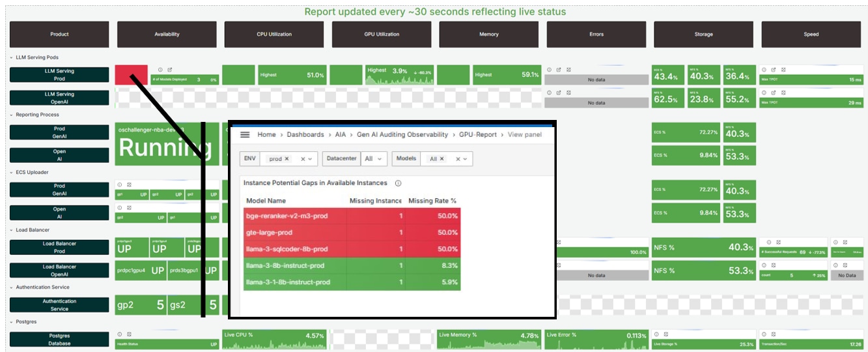
Task: Click info icon in LLM Serving OpenAI Errors panel
Action: (549, 93)
